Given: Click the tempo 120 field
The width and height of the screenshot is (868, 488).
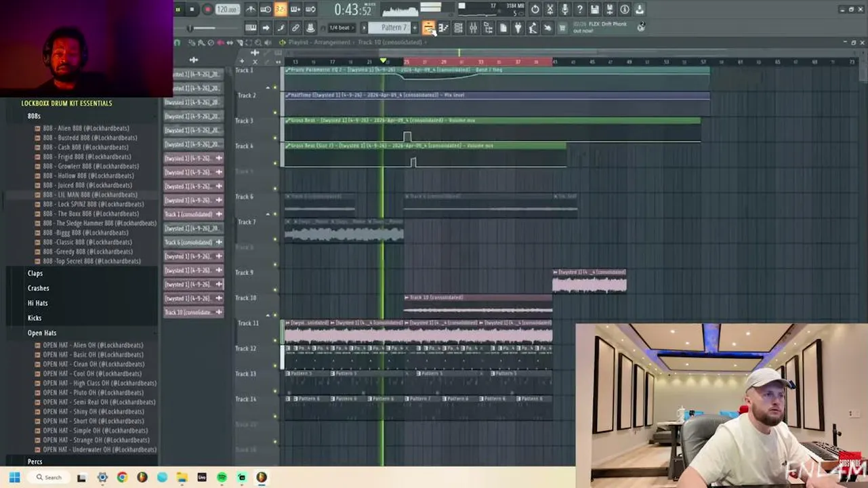Looking at the screenshot, I should tap(226, 9).
